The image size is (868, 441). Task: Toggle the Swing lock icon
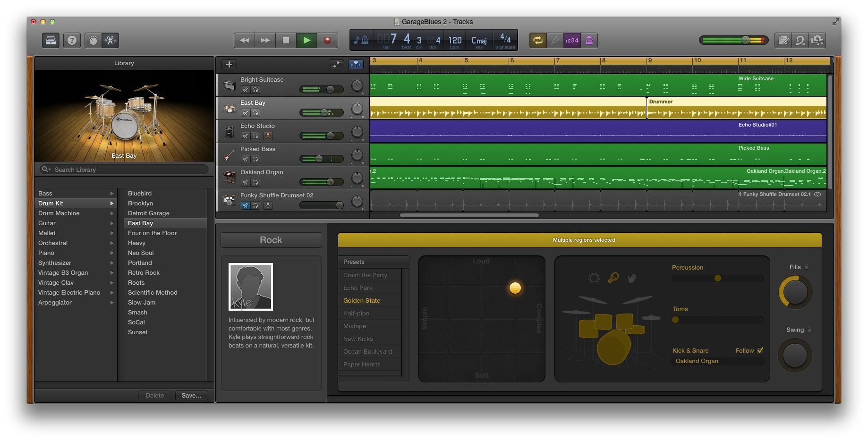(x=809, y=330)
